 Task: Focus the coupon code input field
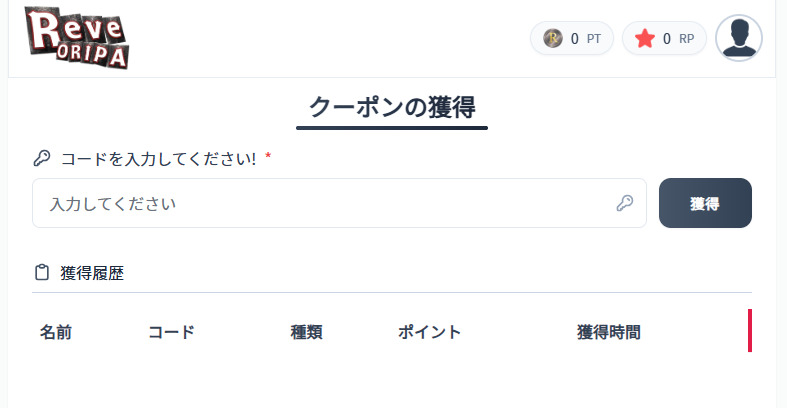click(339, 203)
